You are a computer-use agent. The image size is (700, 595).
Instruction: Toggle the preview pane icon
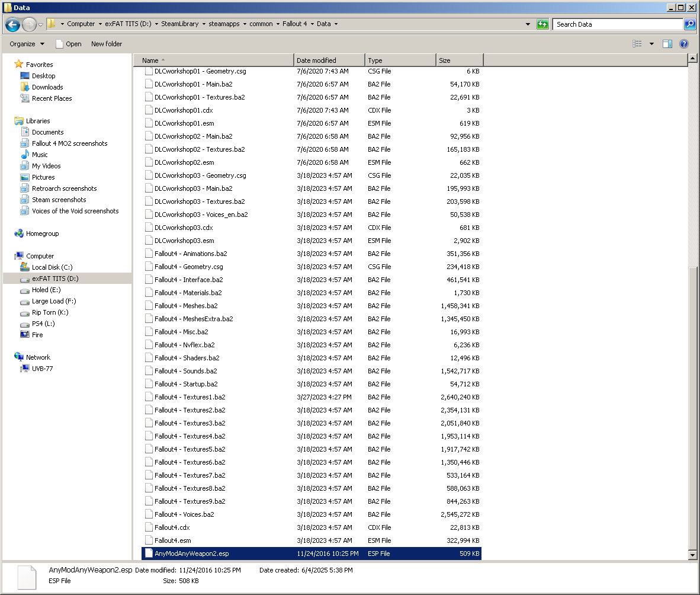(667, 44)
